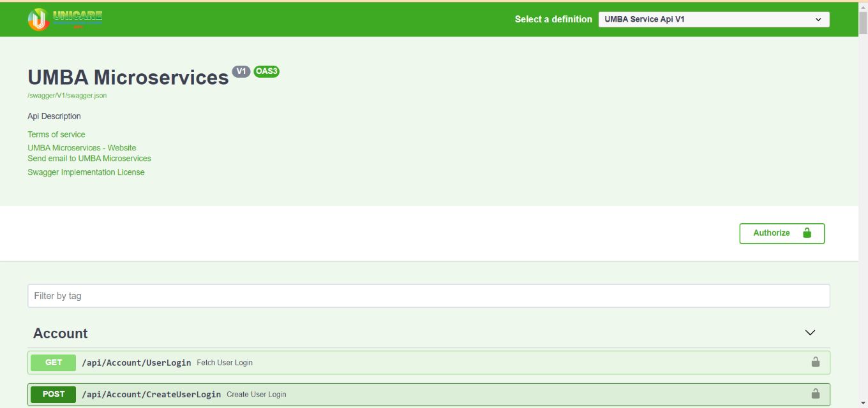Click the GET method badge for UserLogin

(54, 363)
